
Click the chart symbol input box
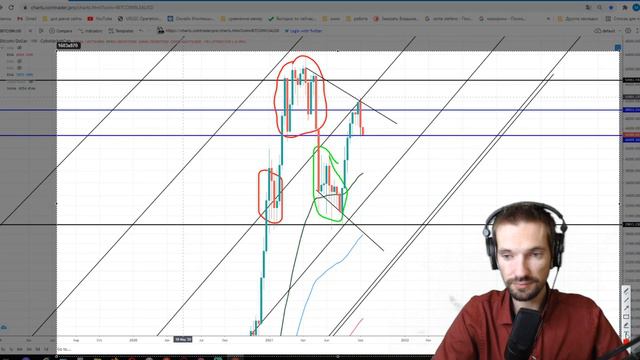tap(12, 31)
